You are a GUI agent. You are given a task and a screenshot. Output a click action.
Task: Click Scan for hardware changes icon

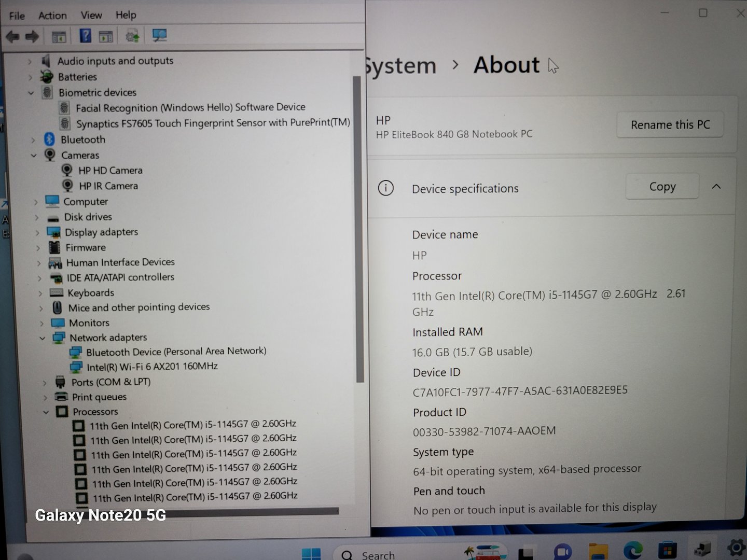[x=159, y=35]
